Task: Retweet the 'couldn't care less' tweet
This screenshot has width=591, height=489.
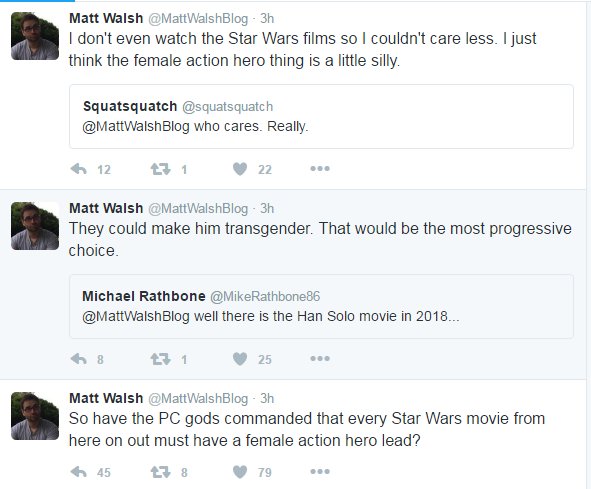Action: (x=161, y=169)
